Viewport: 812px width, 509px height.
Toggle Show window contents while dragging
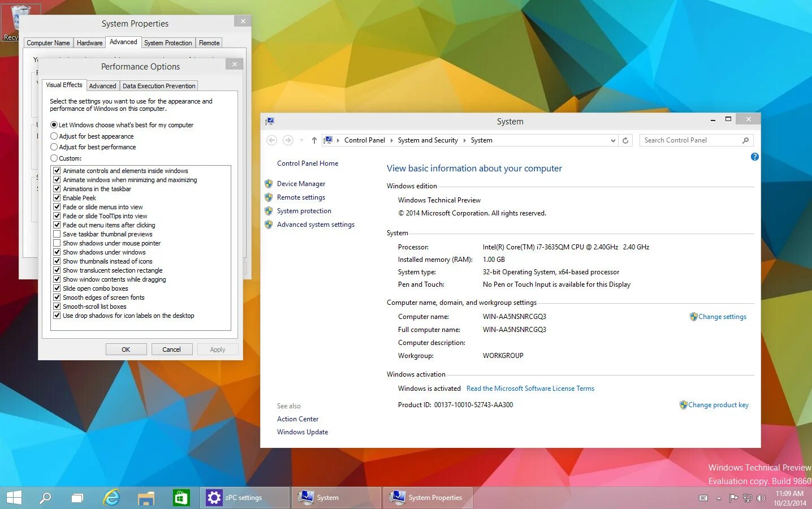pos(57,279)
